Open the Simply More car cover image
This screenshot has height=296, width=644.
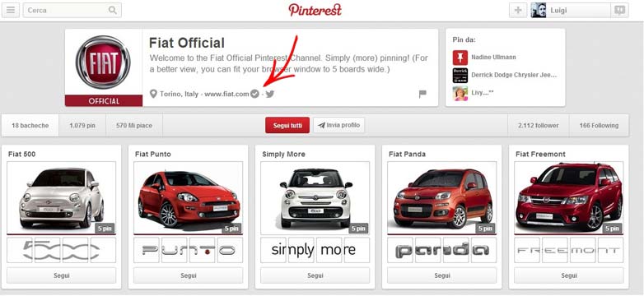pyautogui.click(x=315, y=198)
